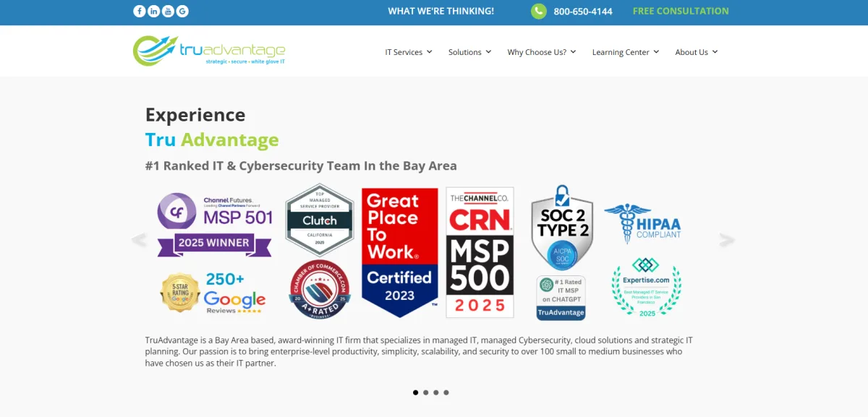Click the CRN MSP 500 badge
This screenshot has width=868, height=417.
point(480,253)
